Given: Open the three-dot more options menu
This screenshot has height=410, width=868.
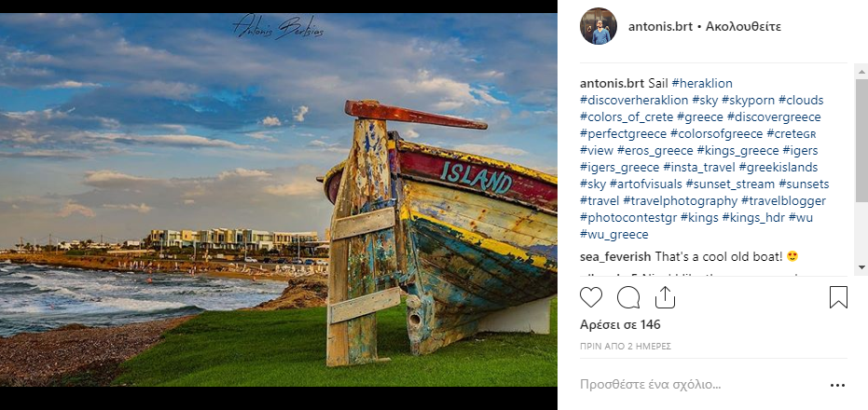Looking at the screenshot, I should (837, 385).
